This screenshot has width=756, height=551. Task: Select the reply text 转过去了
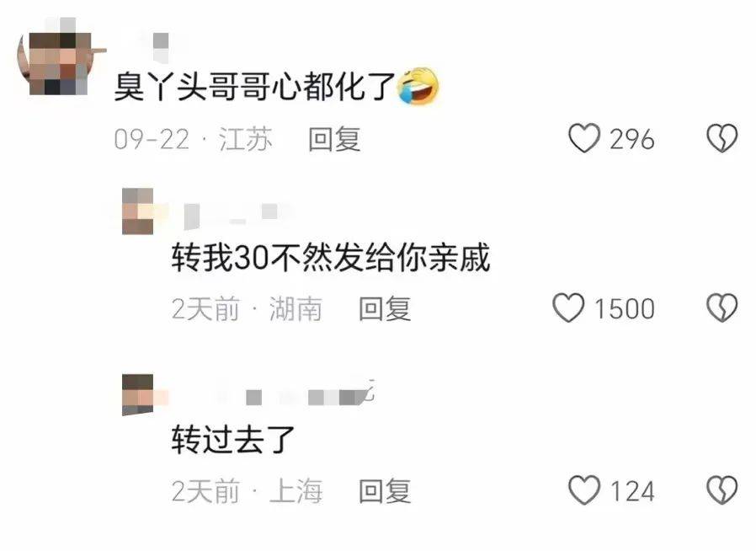(233, 439)
